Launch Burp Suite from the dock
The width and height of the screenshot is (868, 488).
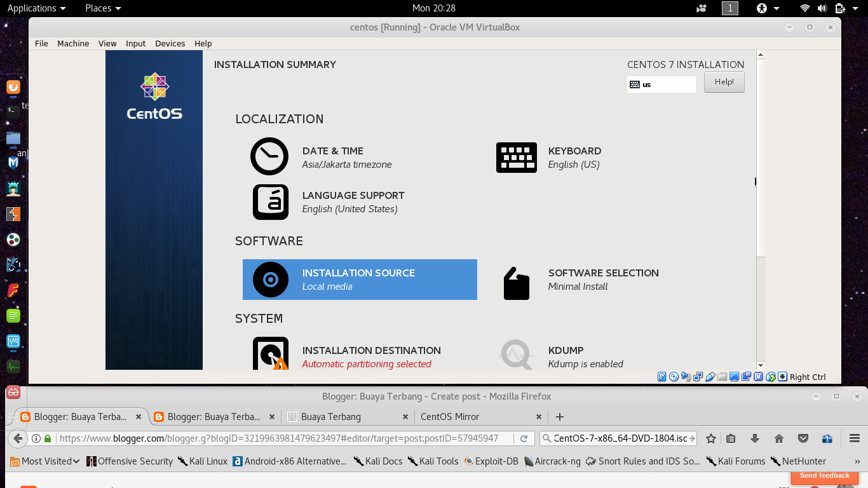13,214
